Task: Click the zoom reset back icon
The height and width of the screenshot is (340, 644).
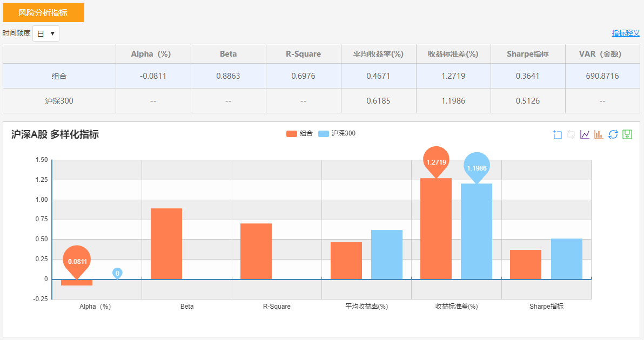Action: [x=571, y=134]
